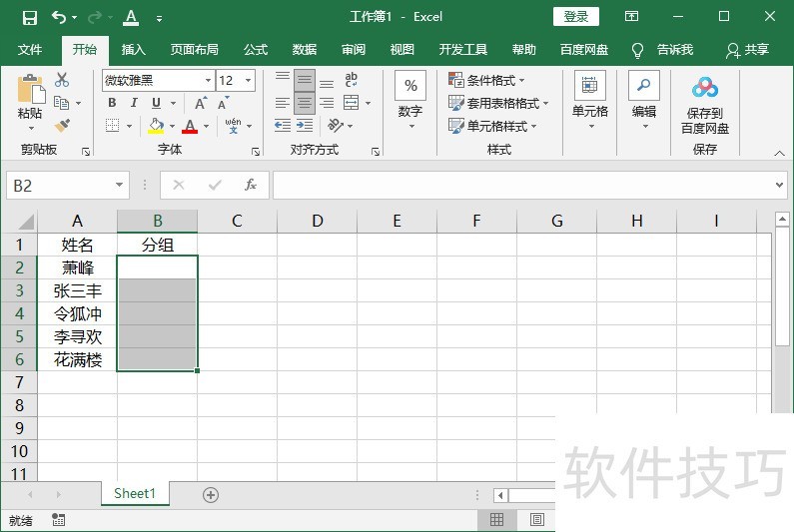This screenshot has width=794, height=532.
Task: Switch to the Developer tab
Action: pyautogui.click(x=462, y=50)
